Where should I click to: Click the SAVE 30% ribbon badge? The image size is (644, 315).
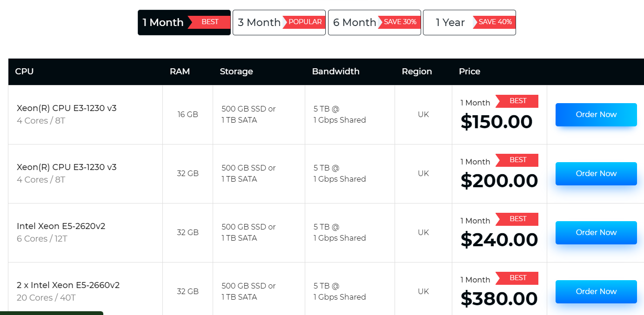[x=400, y=22]
